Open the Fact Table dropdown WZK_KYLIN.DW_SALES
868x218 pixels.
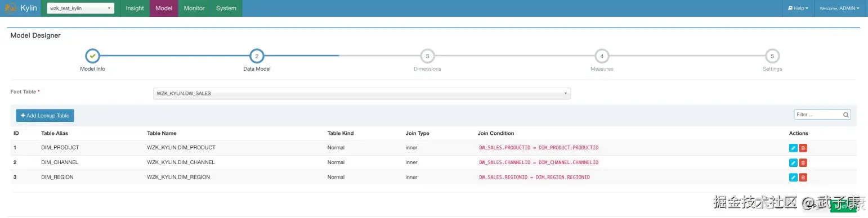pyautogui.click(x=362, y=93)
